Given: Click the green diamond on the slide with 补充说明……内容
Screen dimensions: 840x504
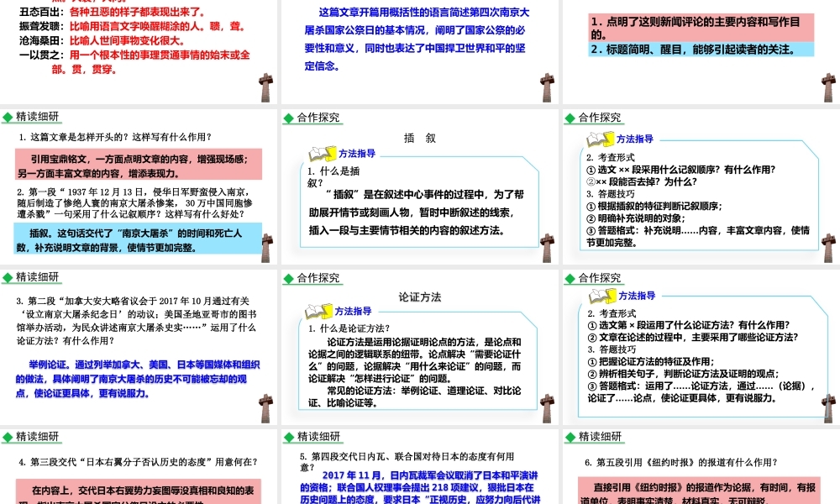Looking at the screenshot, I should pos(570,118).
